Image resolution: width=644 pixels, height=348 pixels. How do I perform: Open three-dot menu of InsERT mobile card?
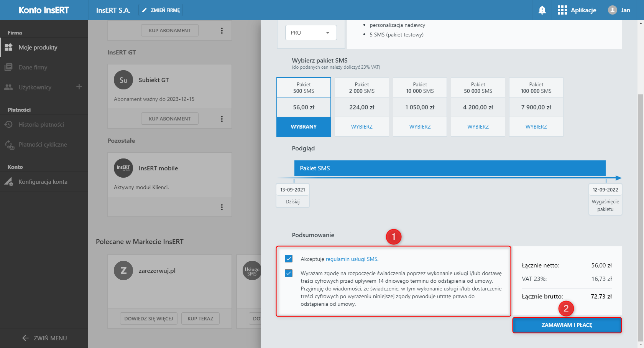222,207
